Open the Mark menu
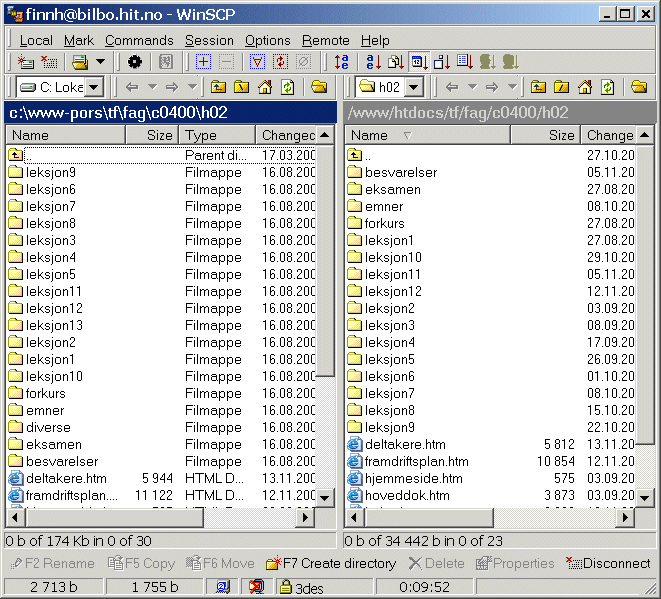This screenshot has width=661, height=599. (79, 40)
